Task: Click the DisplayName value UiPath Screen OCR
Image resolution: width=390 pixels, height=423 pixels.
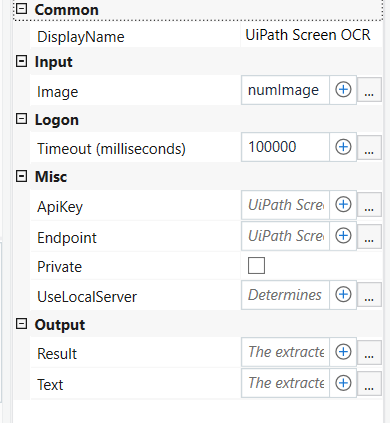Action: pos(308,35)
